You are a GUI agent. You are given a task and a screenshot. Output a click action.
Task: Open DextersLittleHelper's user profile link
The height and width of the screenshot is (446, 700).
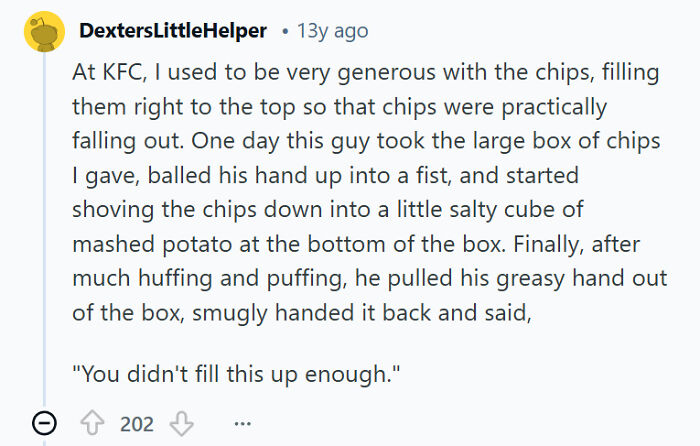coord(172,31)
